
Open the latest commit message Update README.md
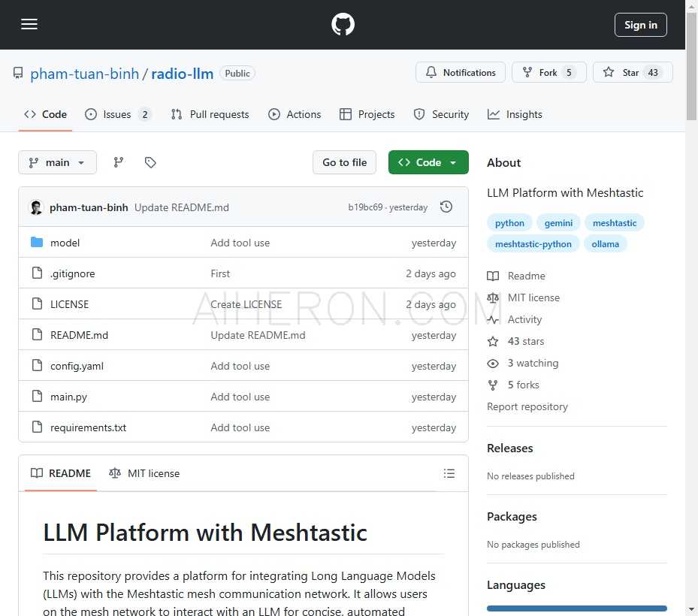pos(182,207)
